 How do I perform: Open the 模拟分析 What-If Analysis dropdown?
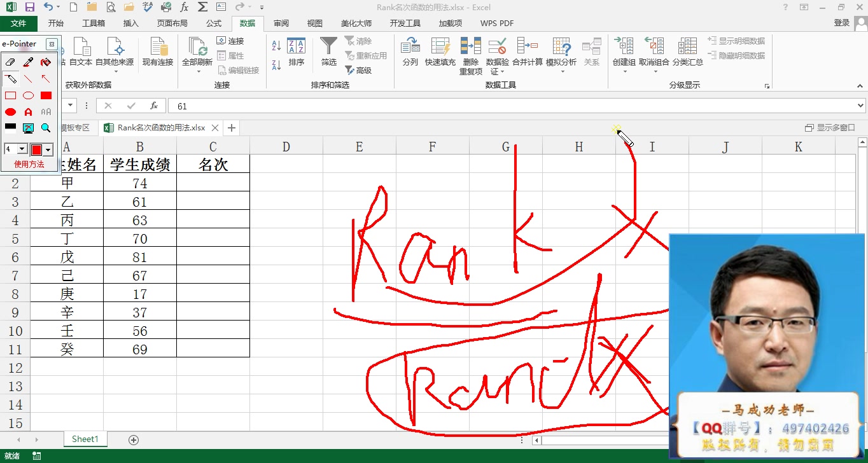563,72
